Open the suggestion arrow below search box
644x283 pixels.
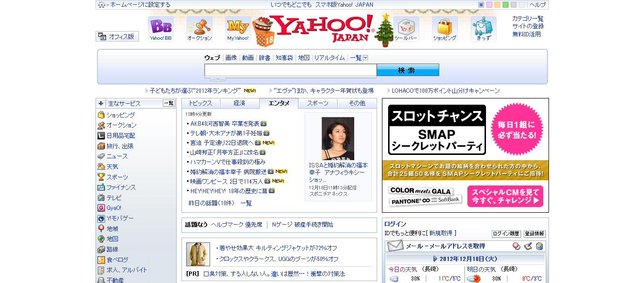(x=218, y=79)
